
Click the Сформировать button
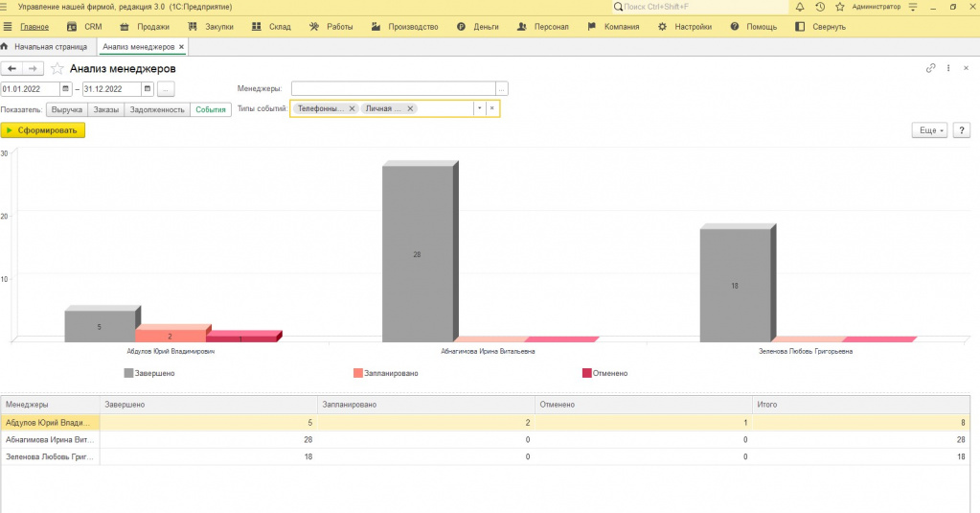tap(42, 130)
